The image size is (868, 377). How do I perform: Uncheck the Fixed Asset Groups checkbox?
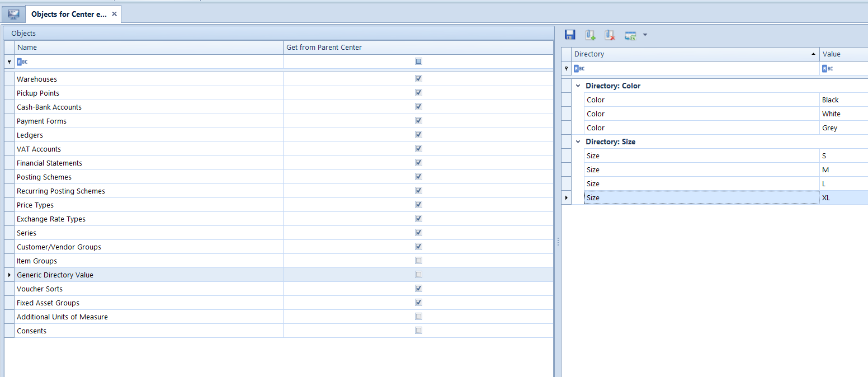tap(418, 303)
